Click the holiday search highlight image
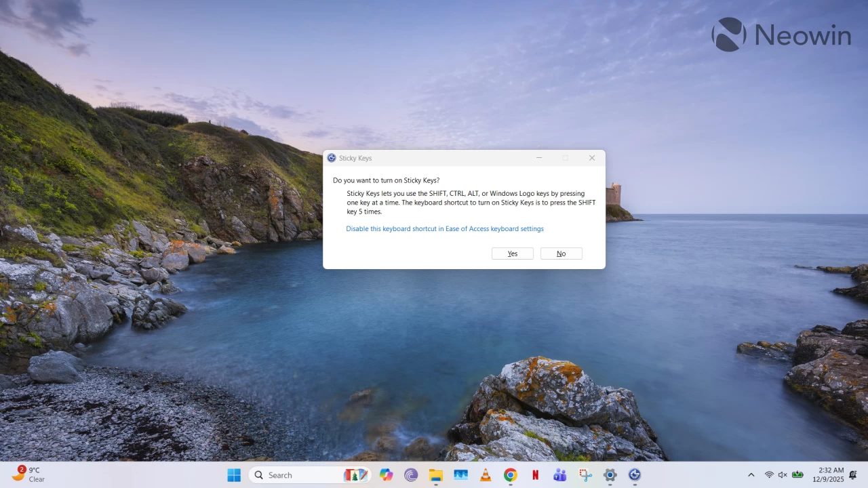This screenshot has width=868, height=488. tap(356, 475)
